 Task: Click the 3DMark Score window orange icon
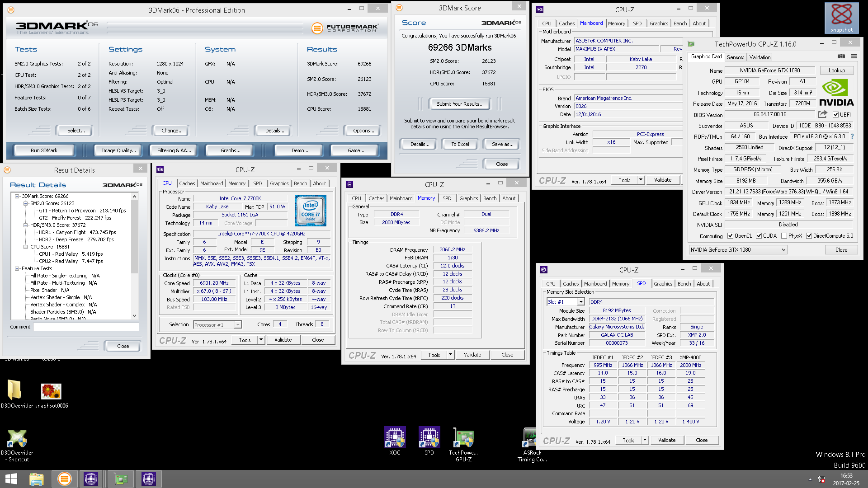pos(399,8)
